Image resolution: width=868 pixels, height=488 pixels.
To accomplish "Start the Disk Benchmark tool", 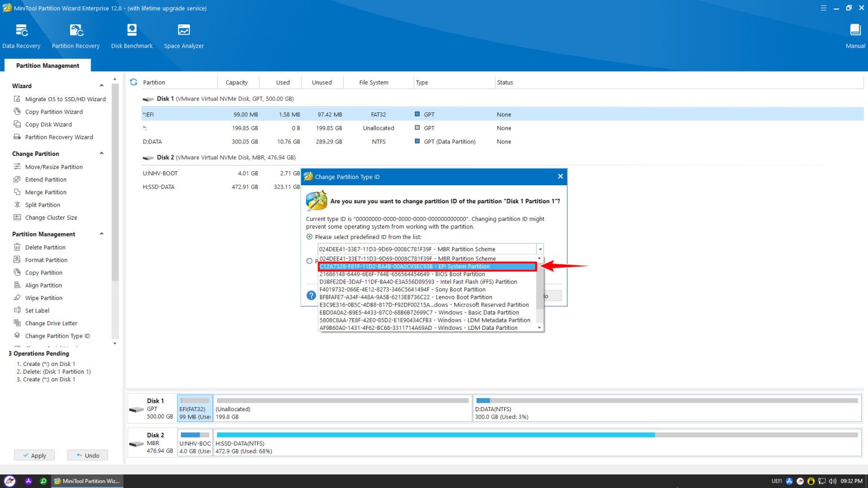I will tap(131, 34).
